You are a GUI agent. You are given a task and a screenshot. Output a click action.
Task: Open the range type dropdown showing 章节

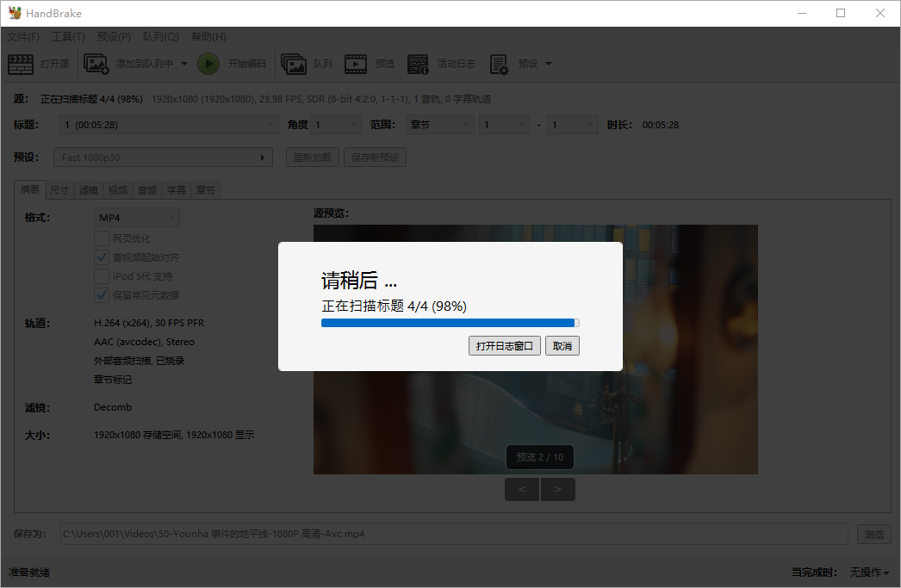tap(439, 125)
